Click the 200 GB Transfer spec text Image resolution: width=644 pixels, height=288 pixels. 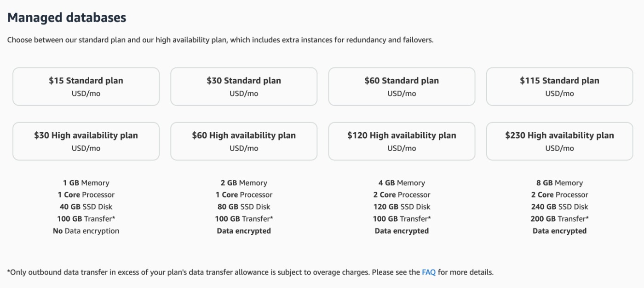pyautogui.click(x=560, y=218)
